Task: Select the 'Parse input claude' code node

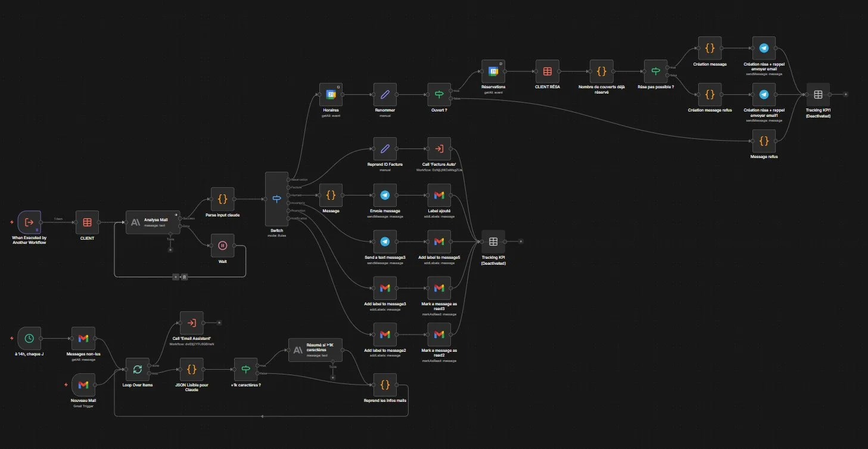Action: (222, 198)
